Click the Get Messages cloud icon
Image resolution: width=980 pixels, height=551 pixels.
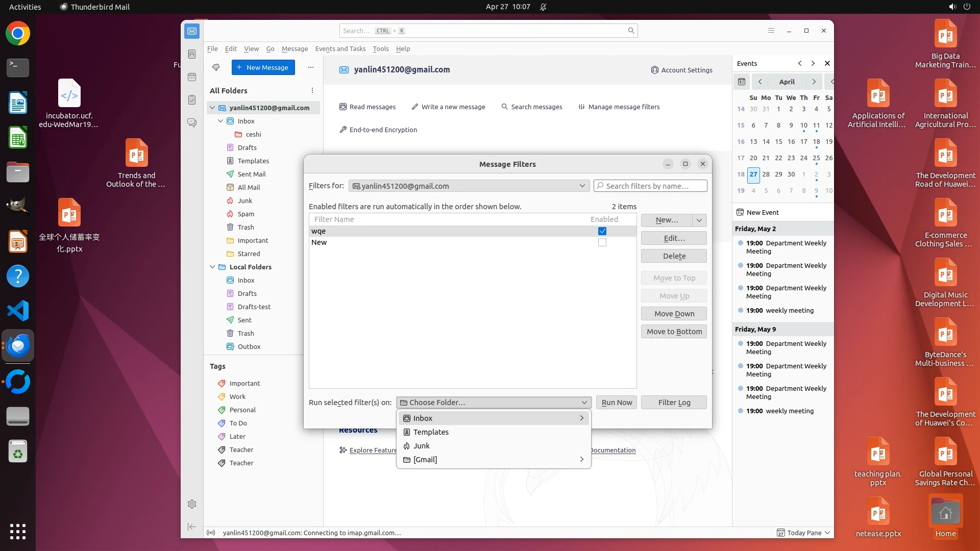point(216,67)
